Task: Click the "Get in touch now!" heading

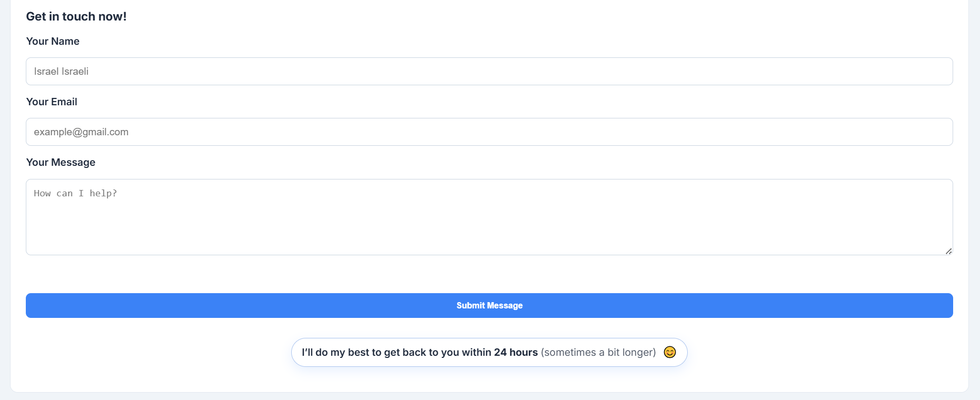Action: coord(76,17)
